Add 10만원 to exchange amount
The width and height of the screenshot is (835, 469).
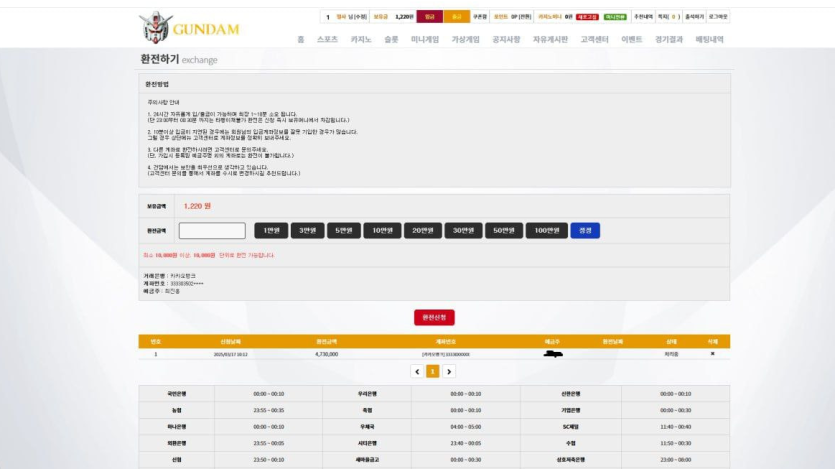[x=382, y=231]
